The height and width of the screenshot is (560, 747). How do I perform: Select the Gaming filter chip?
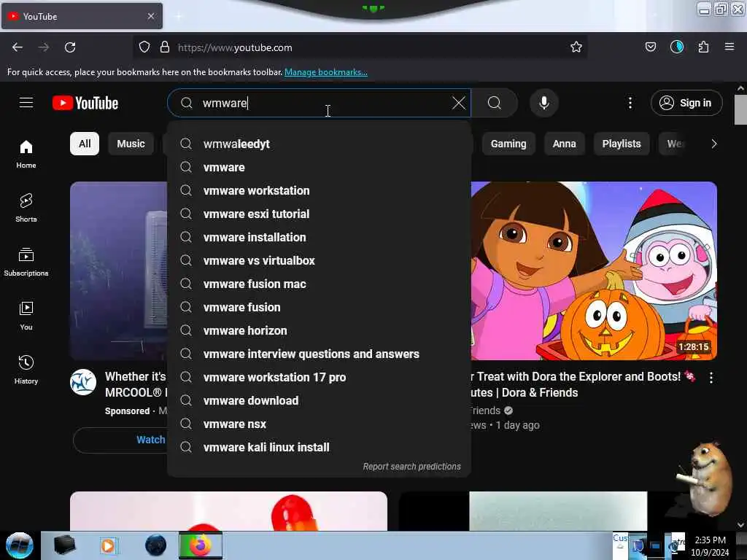coord(508,144)
